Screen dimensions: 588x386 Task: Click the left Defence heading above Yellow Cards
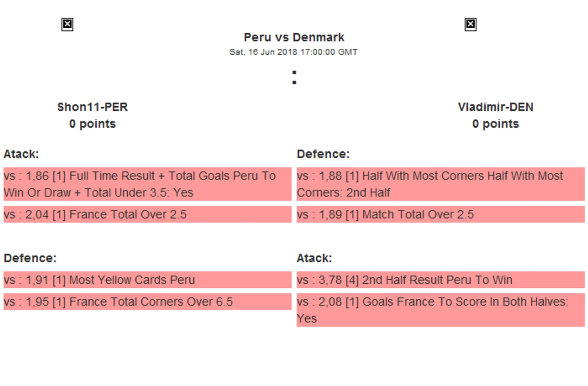(x=30, y=258)
